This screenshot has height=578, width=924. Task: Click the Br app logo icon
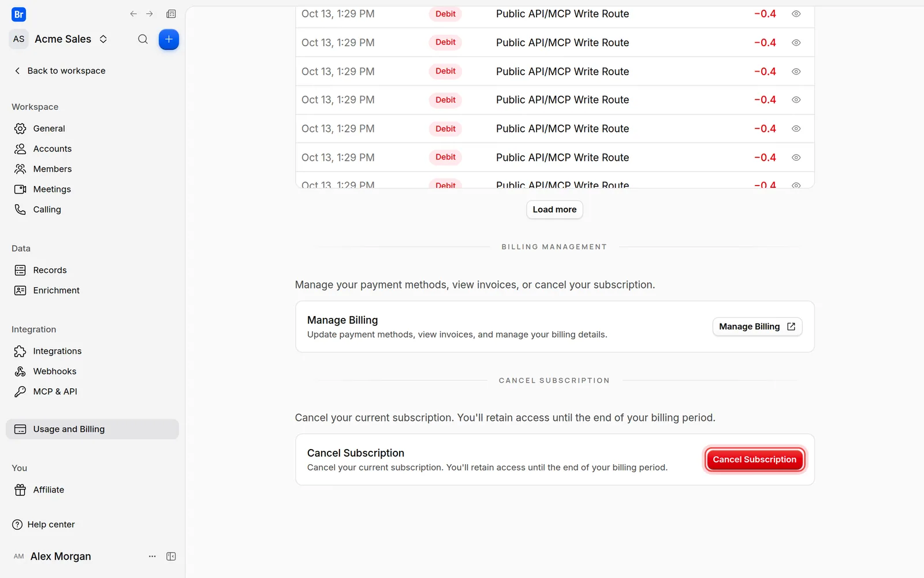click(18, 14)
